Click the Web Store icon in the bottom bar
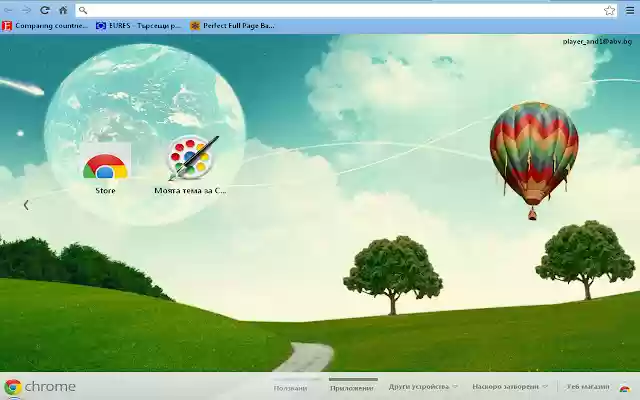640x400 pixels. pyautogui.click(x=624, y=388)
